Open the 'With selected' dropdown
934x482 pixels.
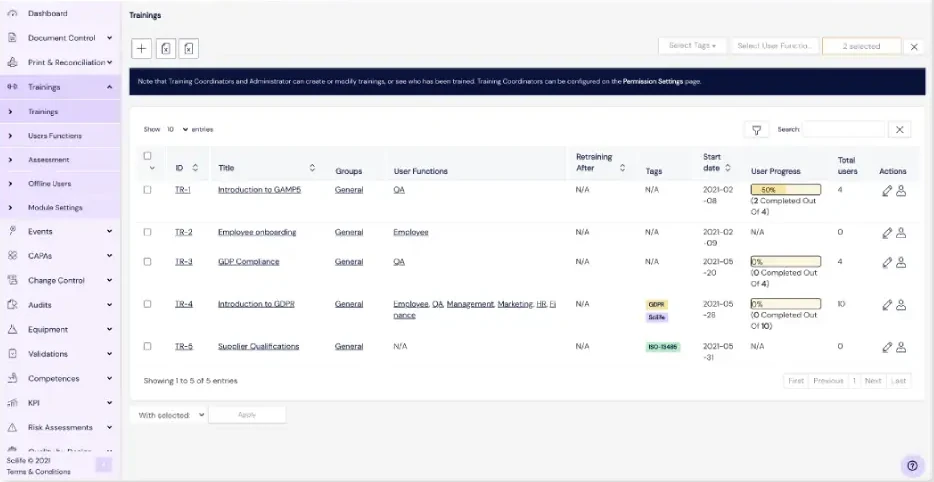169,415
